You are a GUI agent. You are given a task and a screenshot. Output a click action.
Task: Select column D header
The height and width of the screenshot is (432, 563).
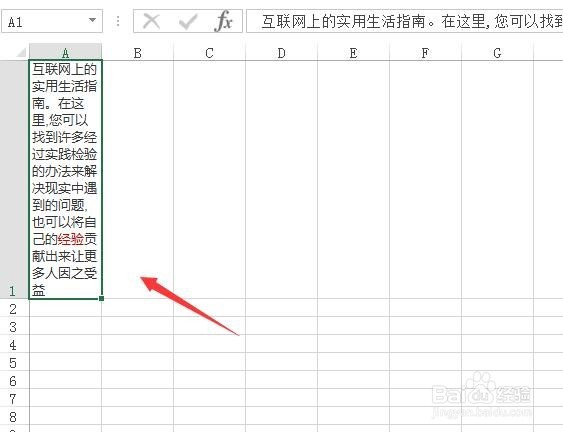click(x=282, y=53)
